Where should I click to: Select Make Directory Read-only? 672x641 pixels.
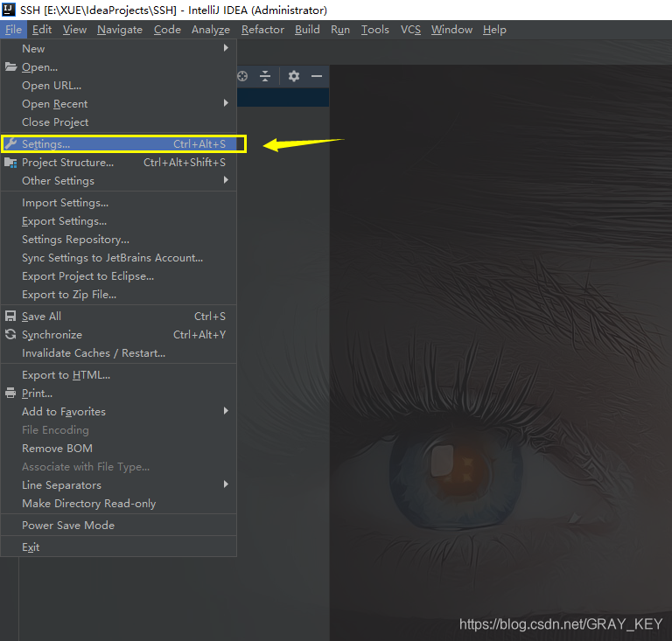click(119, 504)
